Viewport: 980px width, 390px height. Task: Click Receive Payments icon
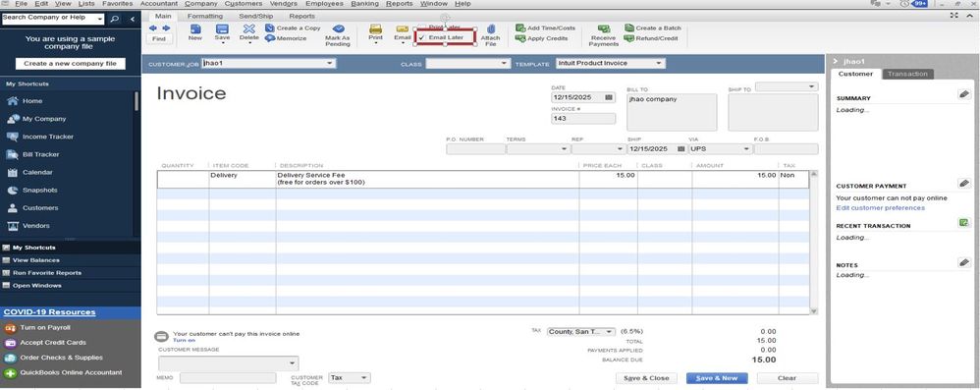click(604, 28)
